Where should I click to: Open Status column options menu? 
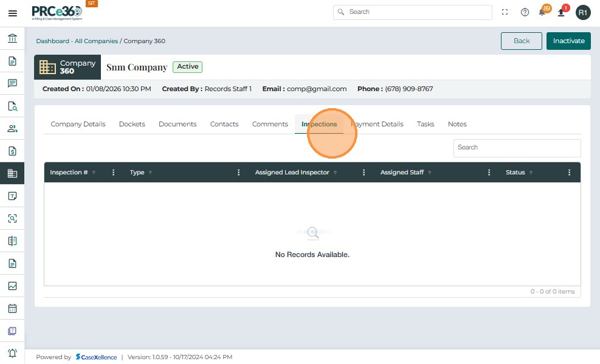(x=569, y=173)
